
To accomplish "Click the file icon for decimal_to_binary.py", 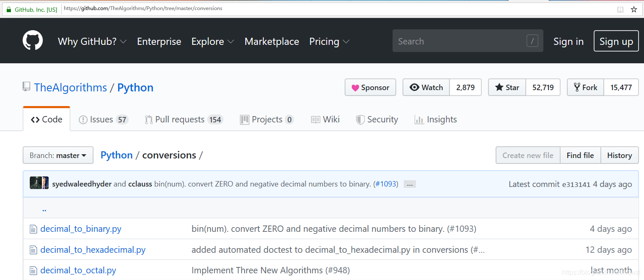I will pyautogui.click(x=34, y=229).
